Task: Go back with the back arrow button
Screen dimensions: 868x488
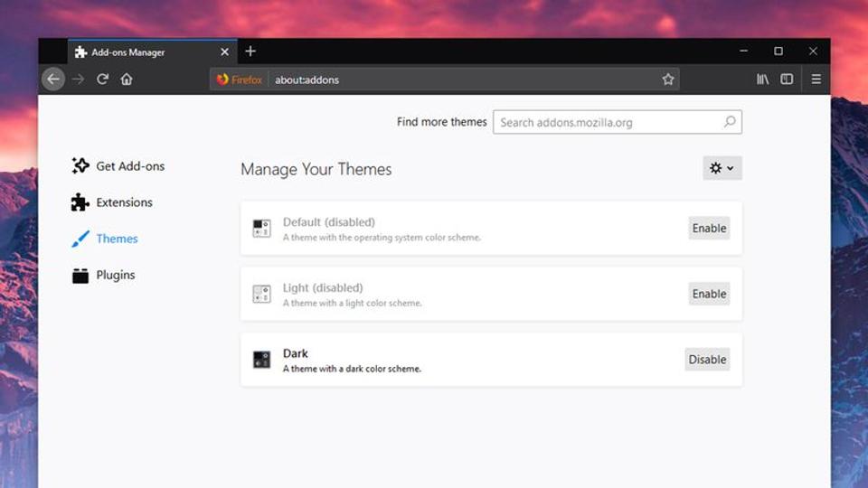Action: (53, 80)
